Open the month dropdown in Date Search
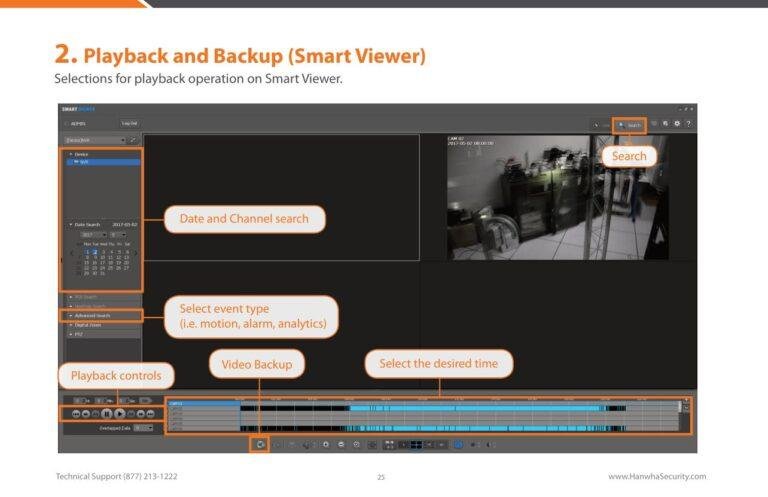768x497 pixels. 118,235
